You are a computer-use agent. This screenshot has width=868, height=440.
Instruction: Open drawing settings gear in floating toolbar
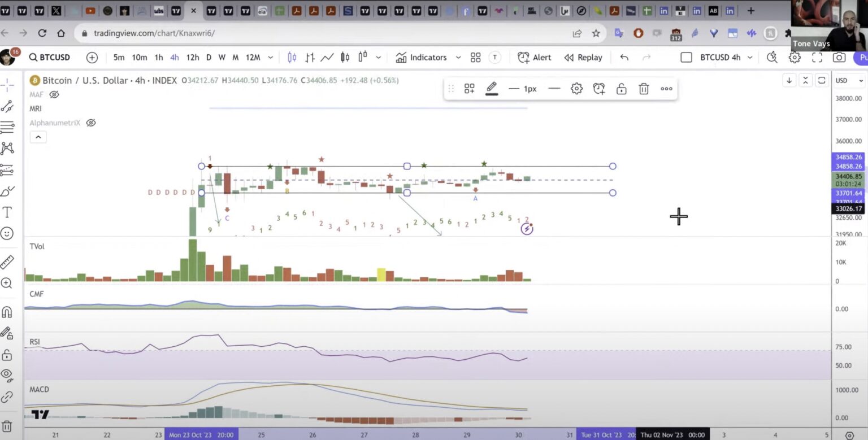coord(576,89)
